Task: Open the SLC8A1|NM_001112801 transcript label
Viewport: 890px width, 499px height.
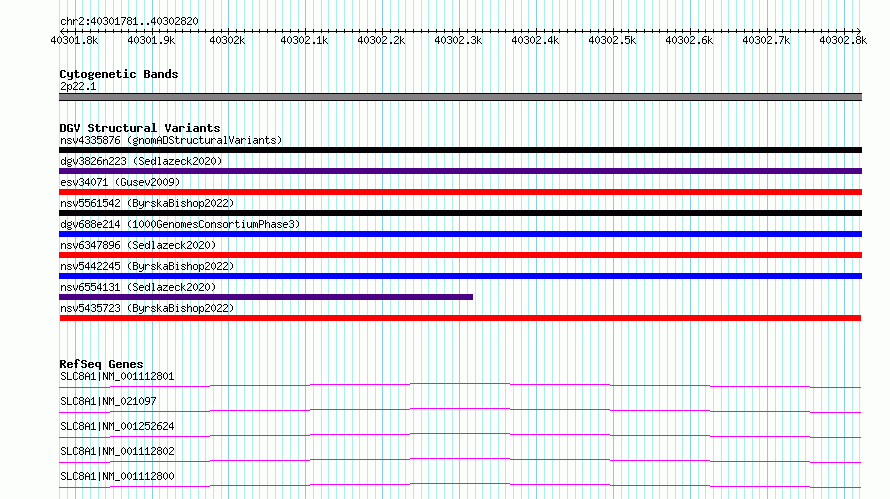Action: coord(117,376)
